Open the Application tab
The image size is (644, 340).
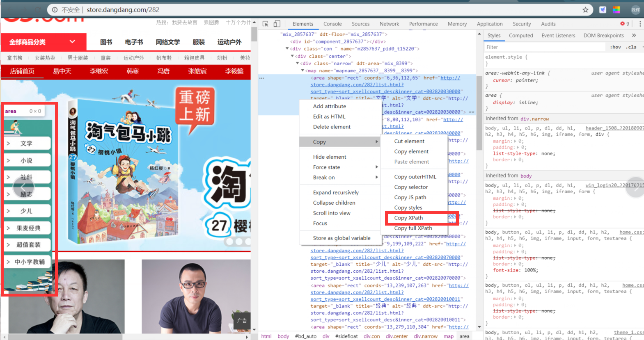(490, 24)
